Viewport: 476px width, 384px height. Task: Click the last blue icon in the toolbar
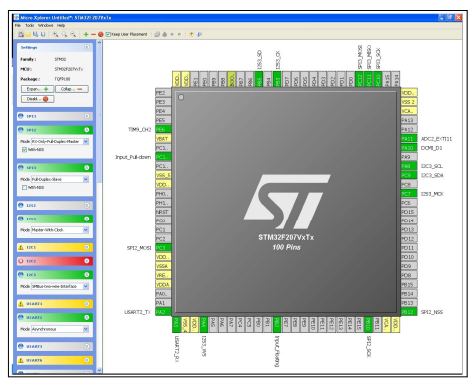(199, 34)
